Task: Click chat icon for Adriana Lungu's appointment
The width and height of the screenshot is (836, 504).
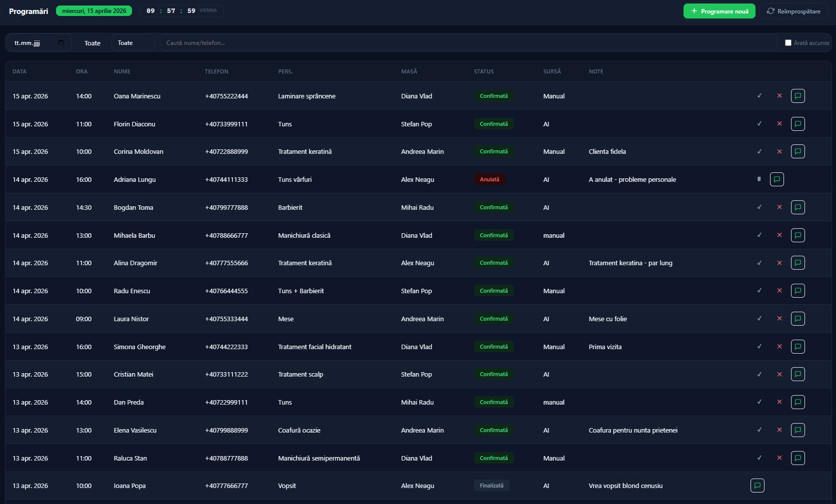Action: coord(776,179)
